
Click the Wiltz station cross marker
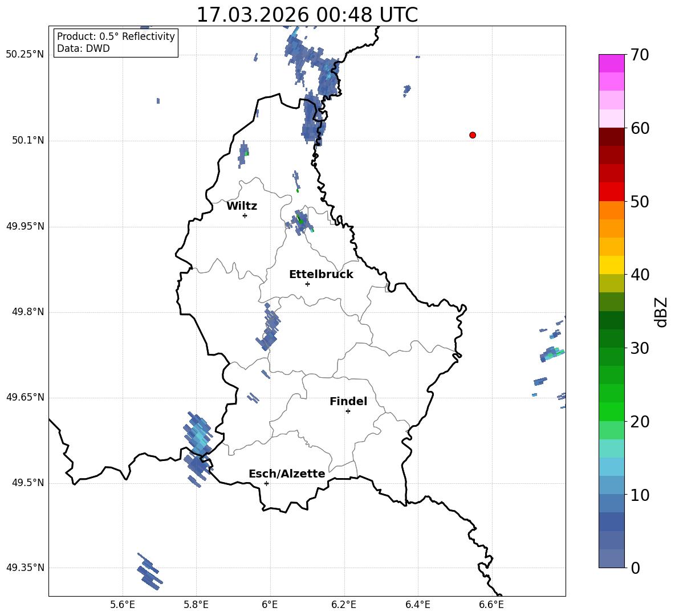click(245, 215)
